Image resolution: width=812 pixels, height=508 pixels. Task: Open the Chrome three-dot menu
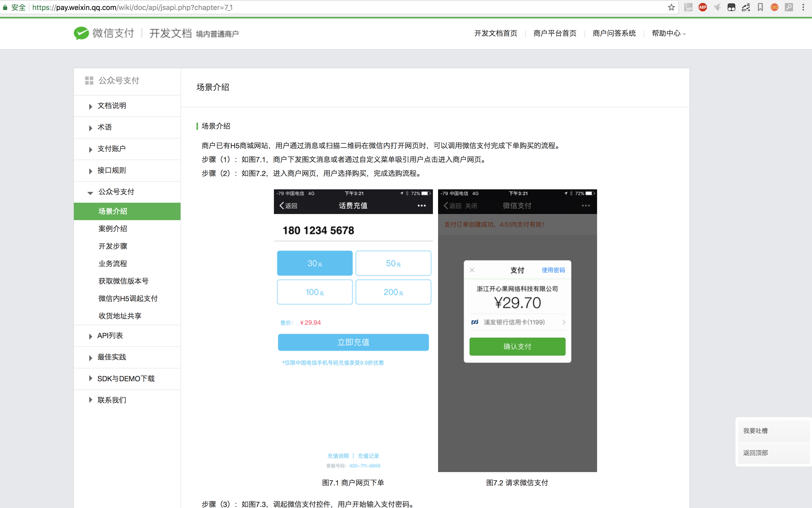coord(803,7)
